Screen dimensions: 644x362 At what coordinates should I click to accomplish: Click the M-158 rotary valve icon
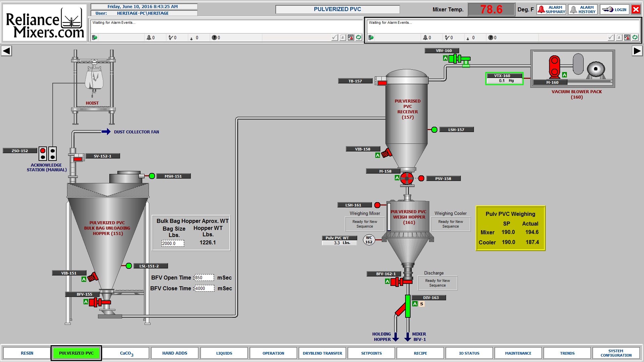(x=407, y=178)
